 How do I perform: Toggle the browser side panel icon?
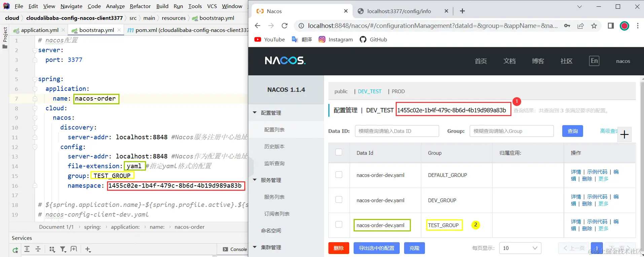click(x=611, y=26)
